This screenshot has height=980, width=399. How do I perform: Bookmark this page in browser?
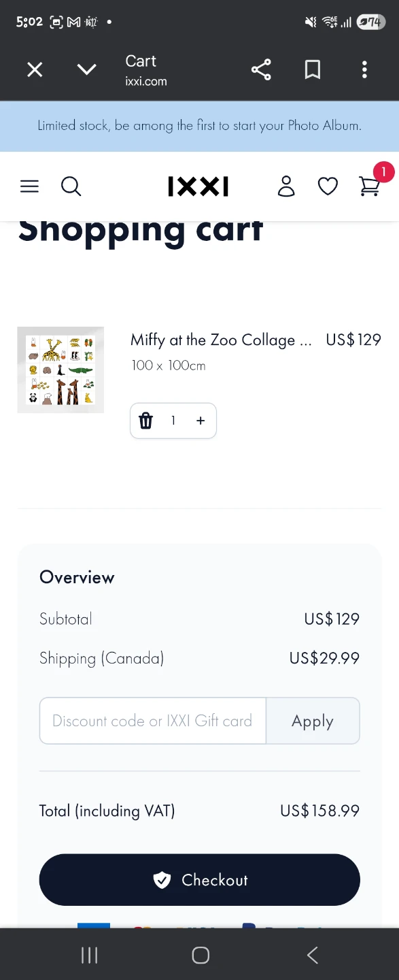313,69
